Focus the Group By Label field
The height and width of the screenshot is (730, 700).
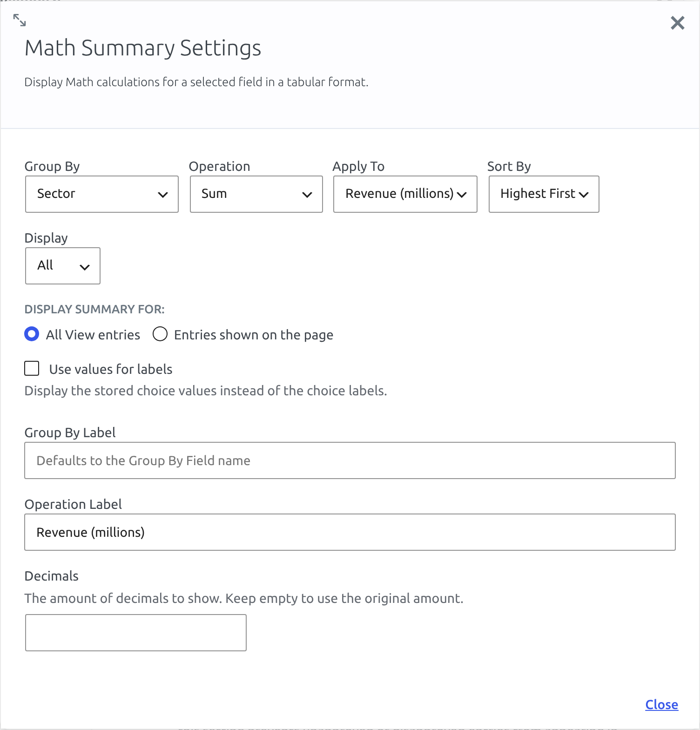[x=350, y=460]
